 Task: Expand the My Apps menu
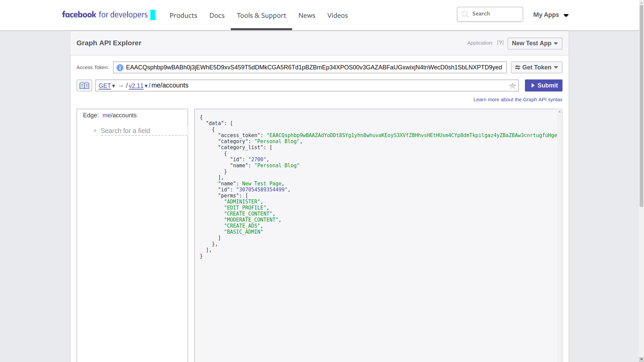(551, 15)
